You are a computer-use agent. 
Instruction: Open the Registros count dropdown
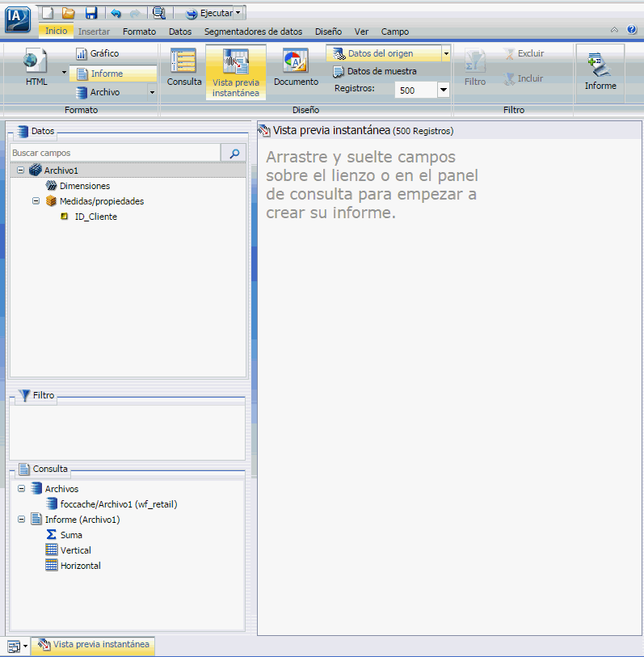point(444,90)
